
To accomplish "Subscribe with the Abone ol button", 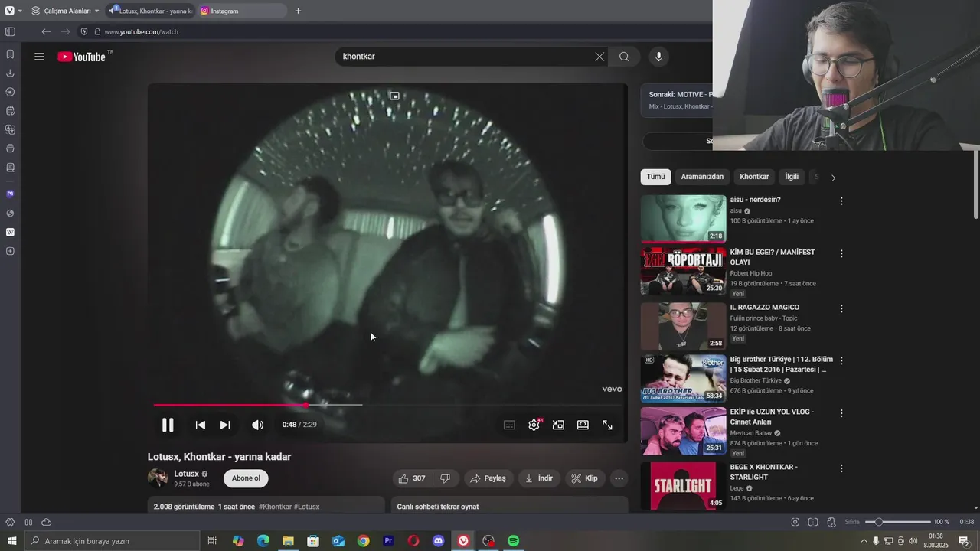I will [246, 478].
